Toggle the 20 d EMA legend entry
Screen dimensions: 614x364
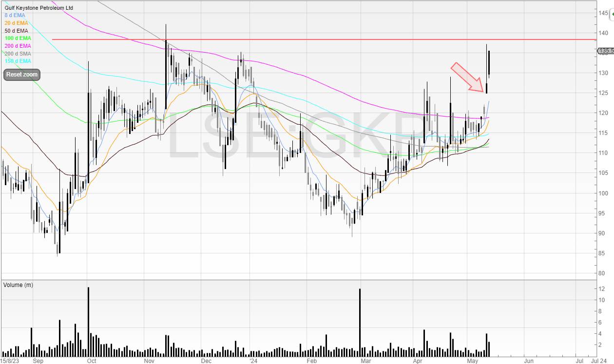point(17,23)
